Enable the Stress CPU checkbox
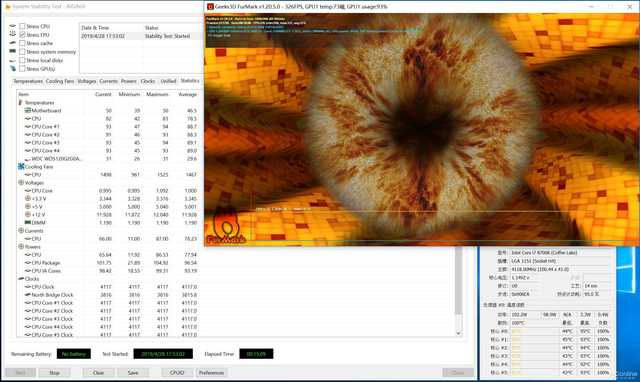The image size is (640, 382). tap(22, 26)
